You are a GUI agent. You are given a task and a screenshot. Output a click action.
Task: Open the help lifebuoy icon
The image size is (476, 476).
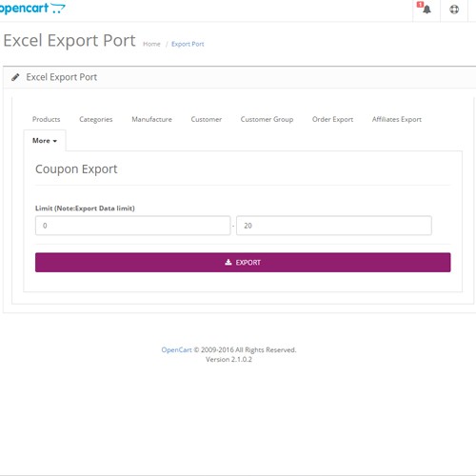(454, 10)
